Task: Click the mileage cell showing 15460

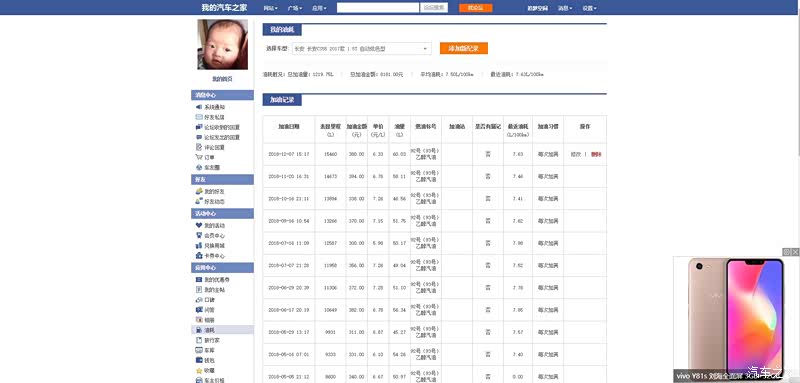Action: coord(331,154)
